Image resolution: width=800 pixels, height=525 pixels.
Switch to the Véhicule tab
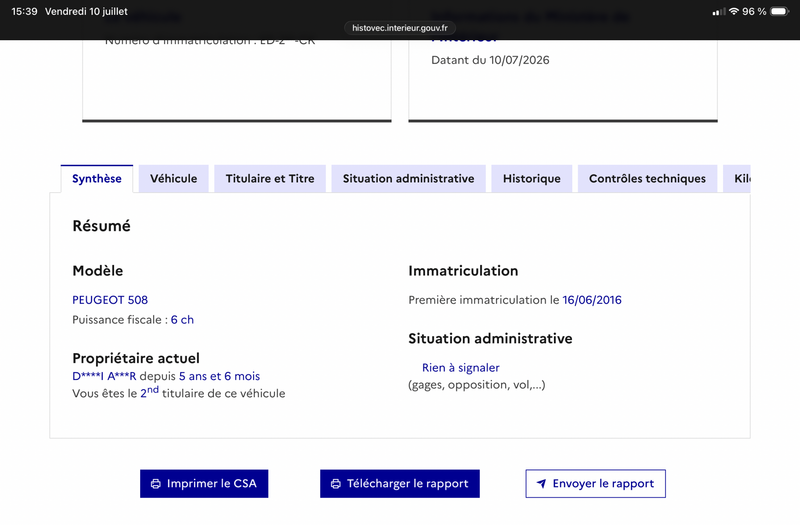pos(173,179)
